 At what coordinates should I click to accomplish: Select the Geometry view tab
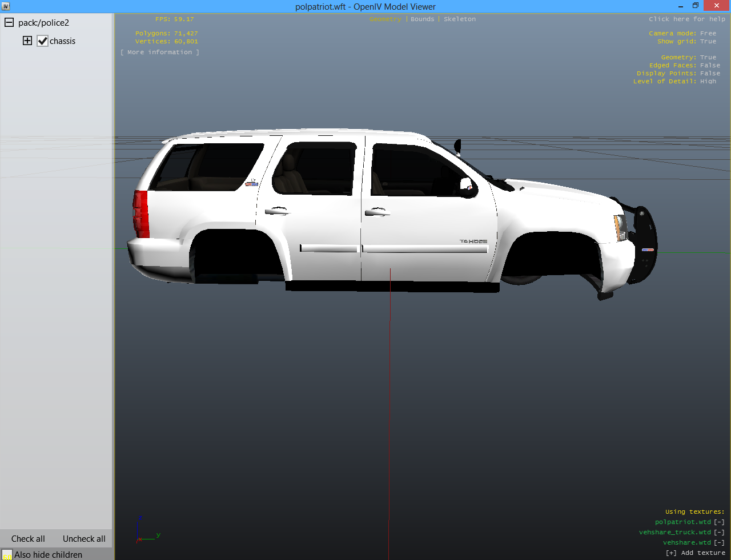(385, 19)
